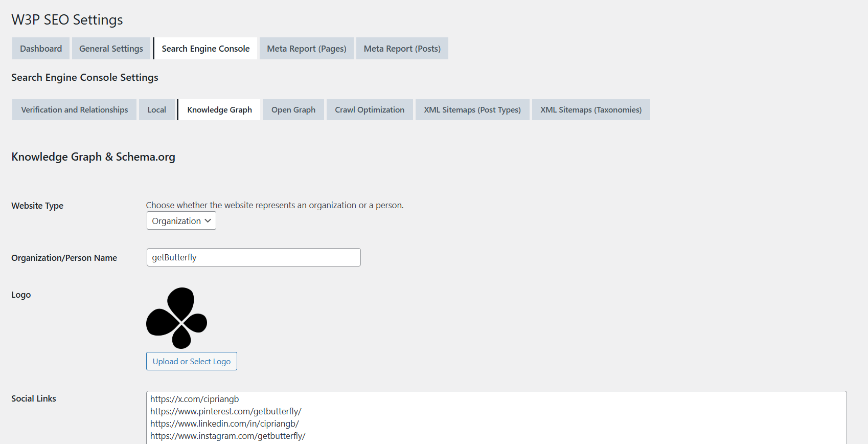Open Meta Report (Posts) tab
This screenshot has height=444, width=868.
point(402,49)
